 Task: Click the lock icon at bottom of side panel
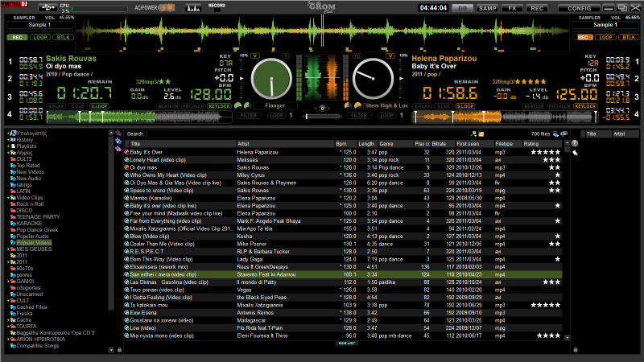coord(576,350)
